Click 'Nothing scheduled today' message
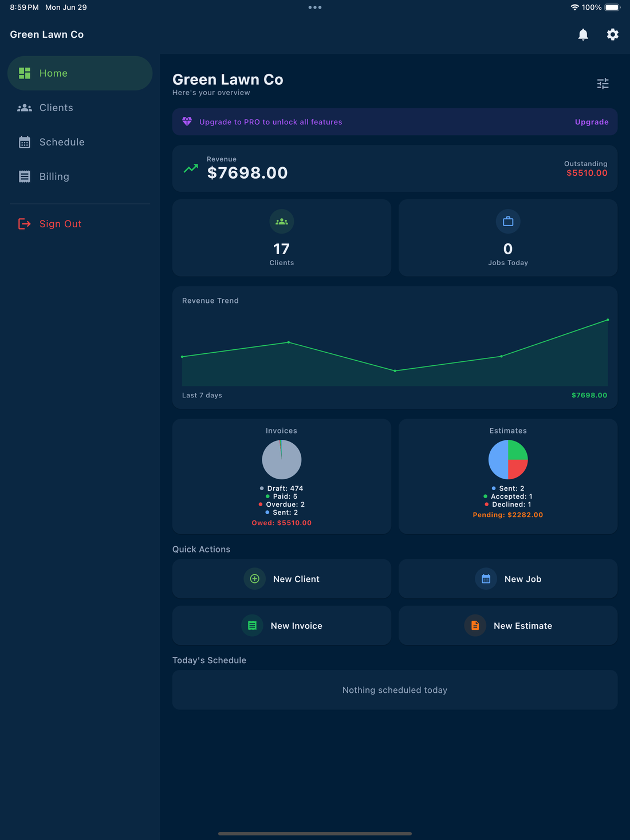 point(395,690)
